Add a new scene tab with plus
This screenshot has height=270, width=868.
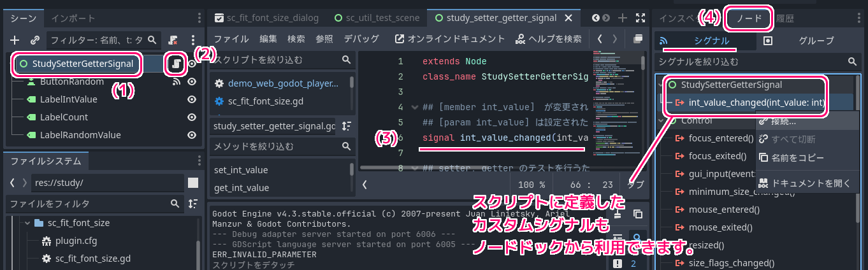click(x=623, y=18)
